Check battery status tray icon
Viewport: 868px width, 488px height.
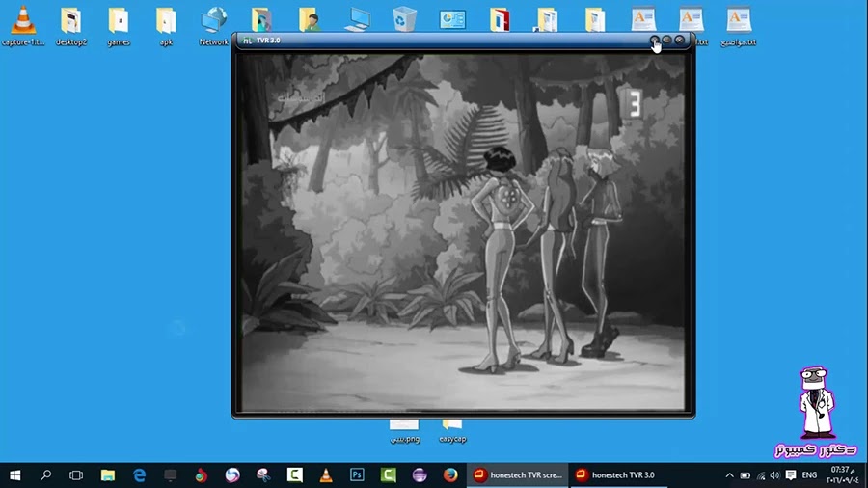tap(746, 475)
